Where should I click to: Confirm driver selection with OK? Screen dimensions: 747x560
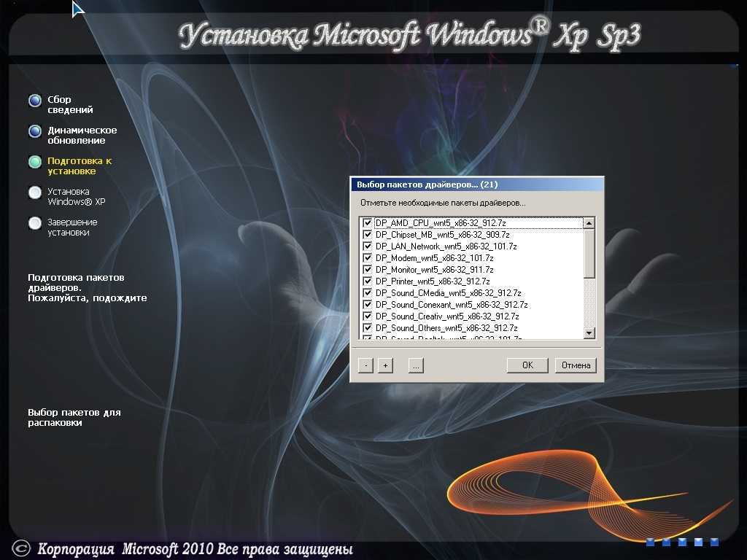[x=527, y=365]
